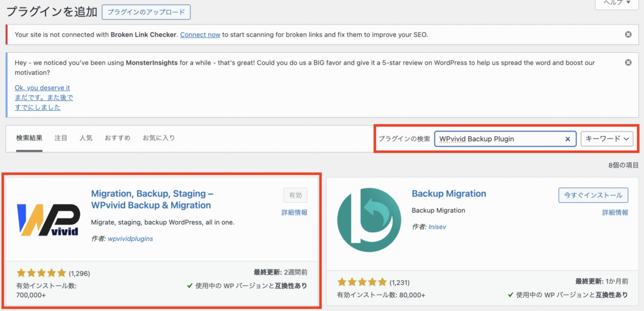
Task: Select the 700,000+ install count text
Action: [31, 295]
